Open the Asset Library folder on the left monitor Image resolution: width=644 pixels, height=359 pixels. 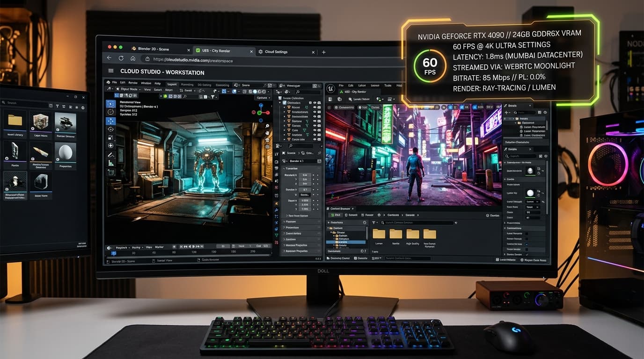point(15,121)
